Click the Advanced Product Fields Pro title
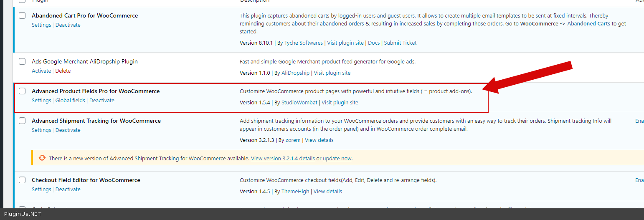The width and height of the screenshot is (644, 220). point(96,91)
